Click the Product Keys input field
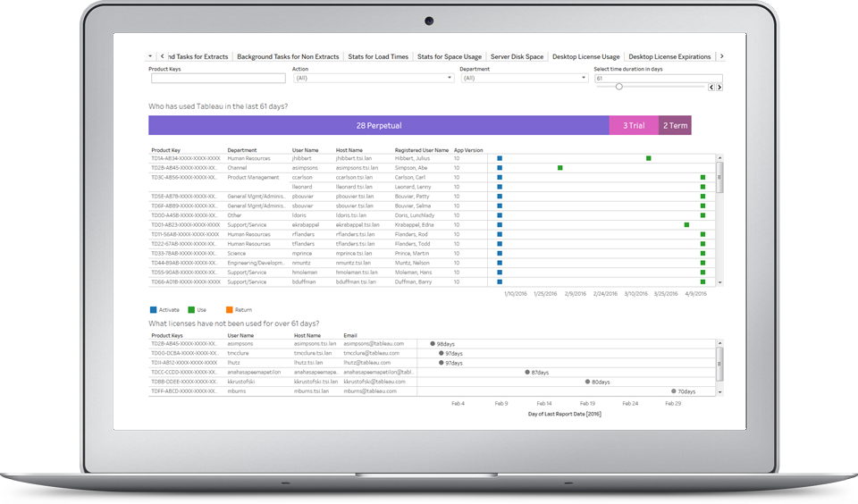Viewport: 858px width, 504px height. pos(218,79)
